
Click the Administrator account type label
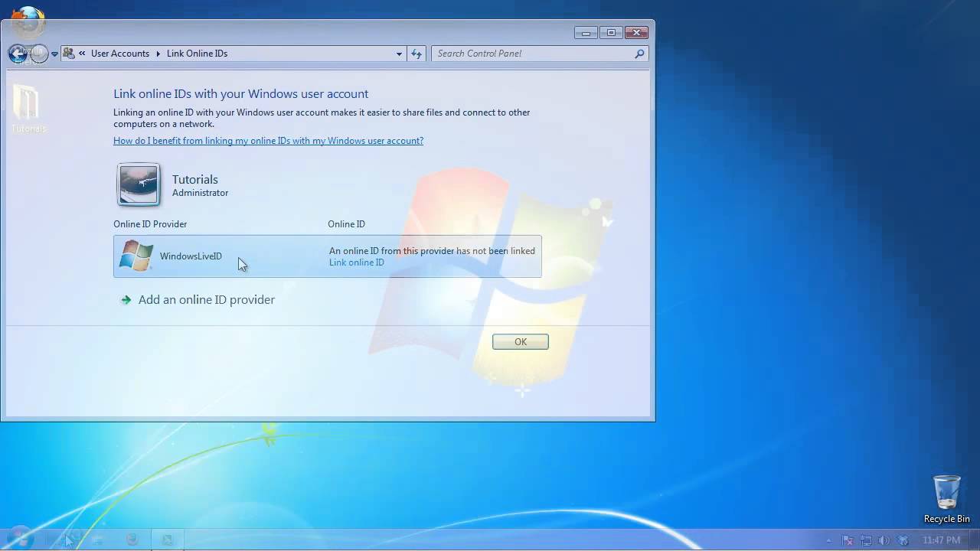(200, 193)
